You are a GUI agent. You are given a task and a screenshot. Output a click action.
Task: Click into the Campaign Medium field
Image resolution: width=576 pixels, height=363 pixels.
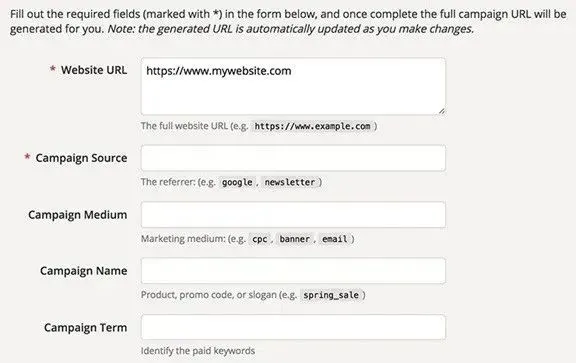(293, 215)
